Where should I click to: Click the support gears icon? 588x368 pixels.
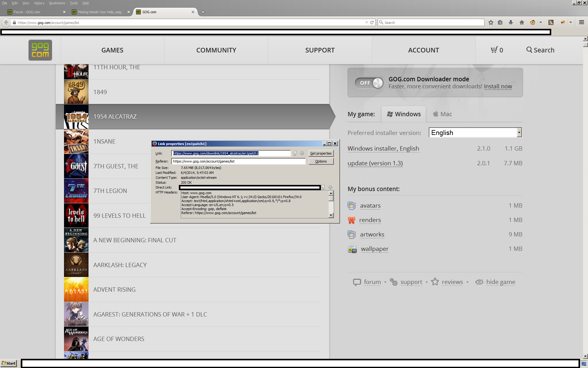[394, 282]
